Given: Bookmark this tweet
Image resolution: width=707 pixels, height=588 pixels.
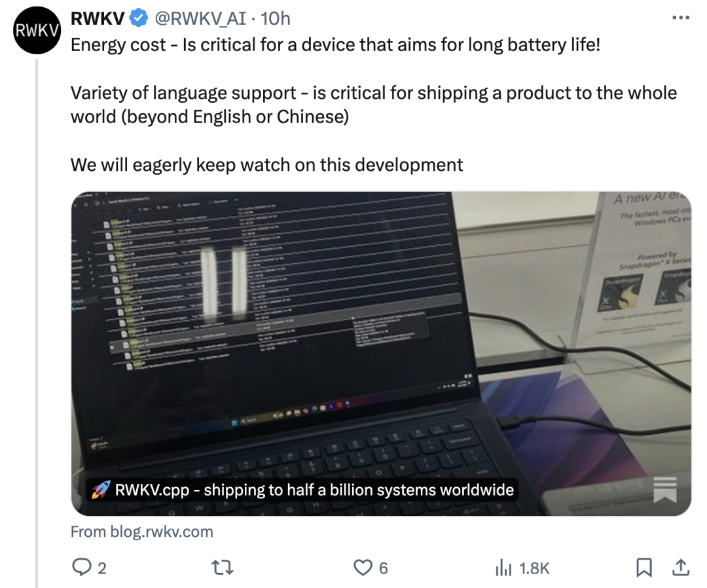Looking at the screenshot, I should point(644,567).
